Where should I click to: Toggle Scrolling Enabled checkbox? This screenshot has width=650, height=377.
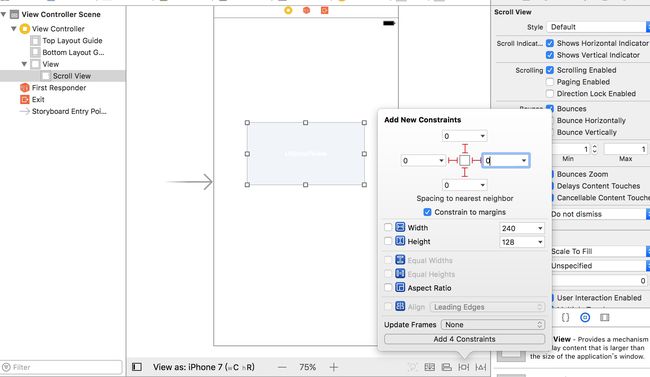[x=550, y=70]
